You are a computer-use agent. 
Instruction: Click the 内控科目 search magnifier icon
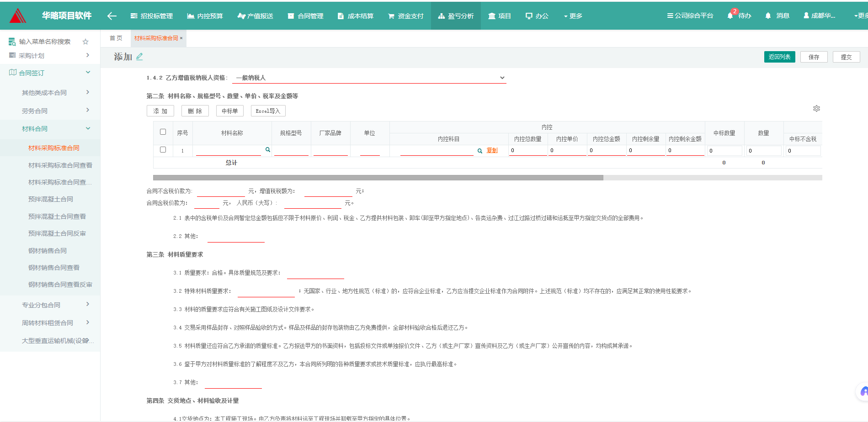tap(479, 151)
